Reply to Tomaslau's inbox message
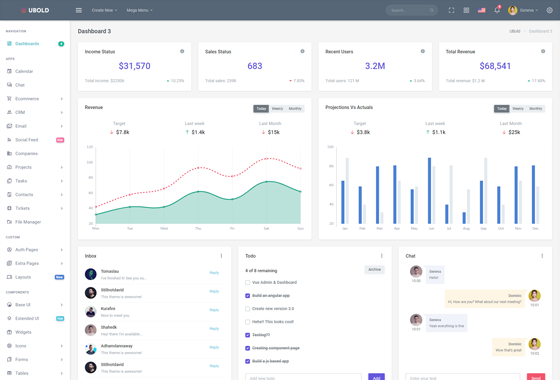560x380 pixels. click(214, 273)
